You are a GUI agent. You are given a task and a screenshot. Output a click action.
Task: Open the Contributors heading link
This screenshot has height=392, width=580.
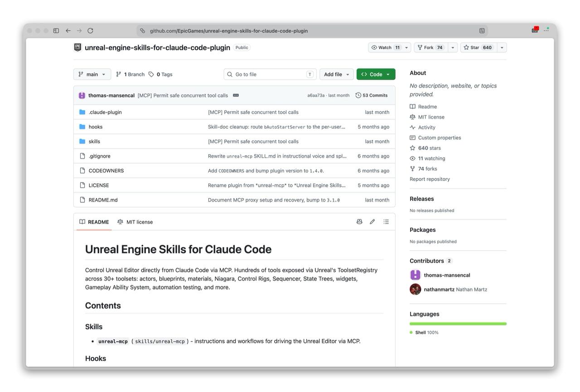[x=431, y=261]
